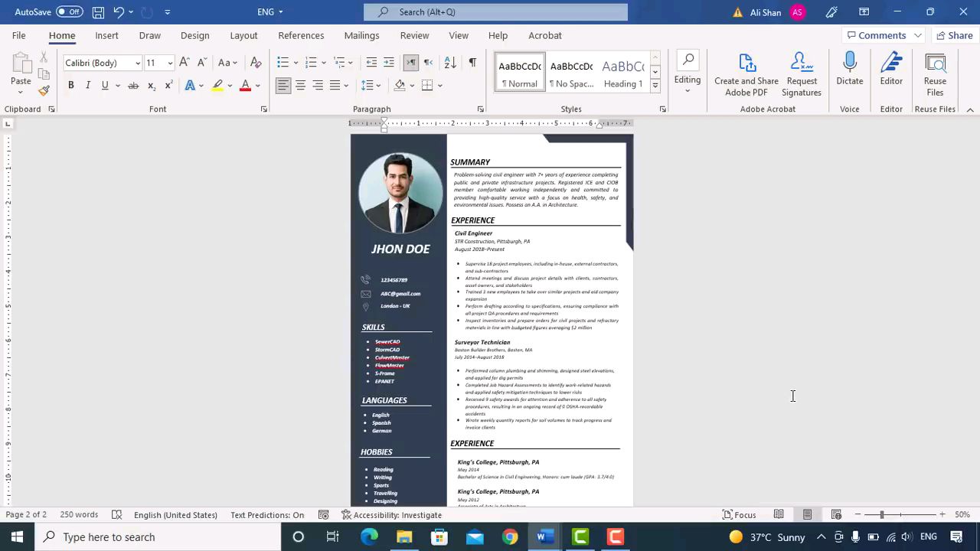The height and width of the screenshot is (551, 980).
Task: Click the Shrink Font icon
Action: 201,63
